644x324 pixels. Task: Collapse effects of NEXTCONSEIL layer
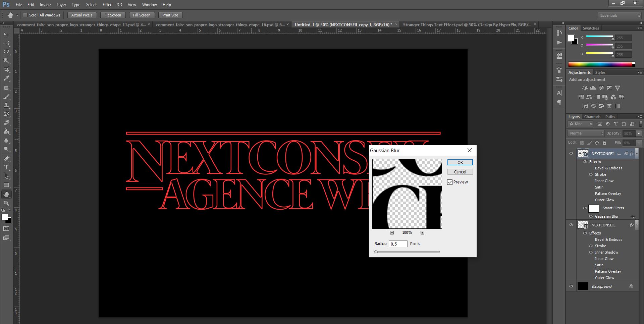[x=637, y=224]
